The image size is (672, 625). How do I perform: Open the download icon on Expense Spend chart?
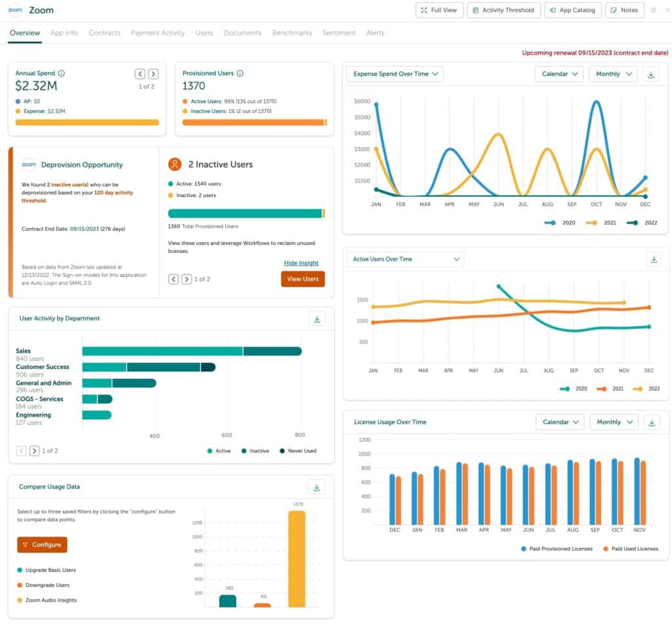pyautogui.click(x=652, y=74)
